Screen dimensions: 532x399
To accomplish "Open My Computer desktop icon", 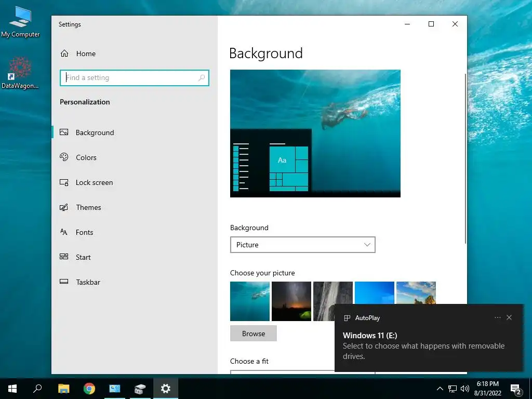I will click(20, 22).
